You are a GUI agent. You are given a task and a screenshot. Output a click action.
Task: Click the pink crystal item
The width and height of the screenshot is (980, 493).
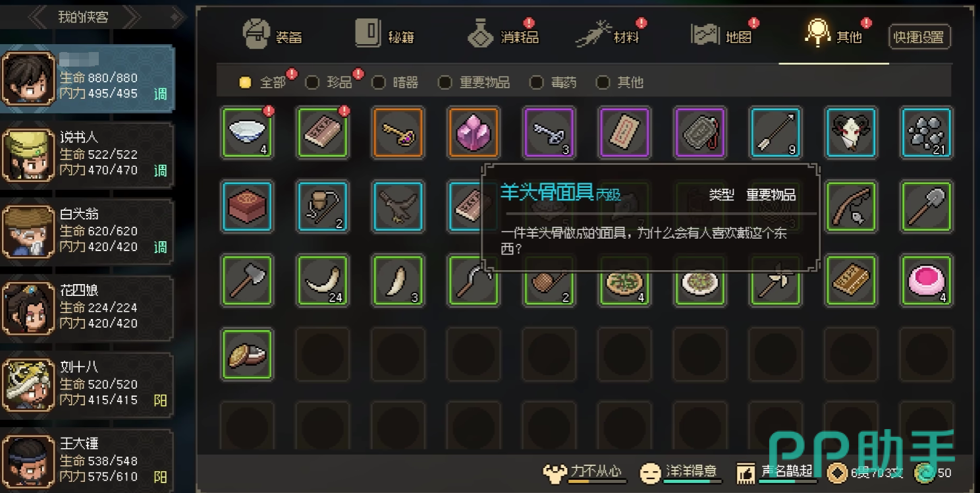[x=474, y=132]
